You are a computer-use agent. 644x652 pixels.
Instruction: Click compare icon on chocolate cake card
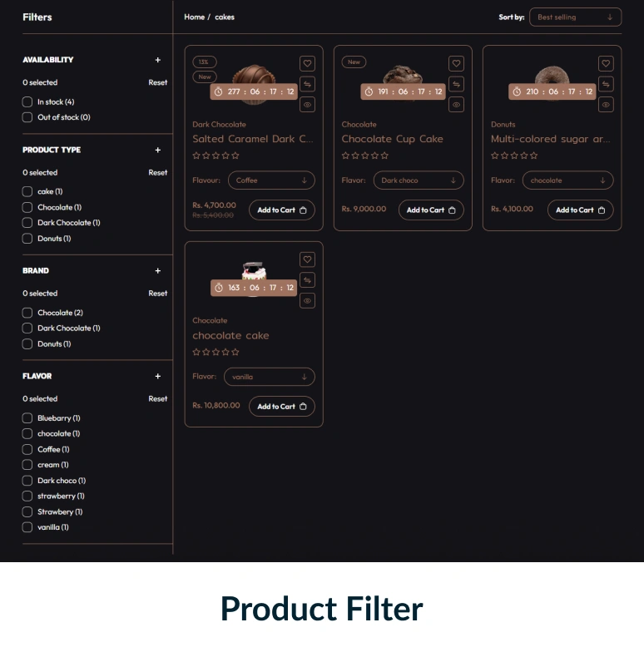[x=307, y=280]
